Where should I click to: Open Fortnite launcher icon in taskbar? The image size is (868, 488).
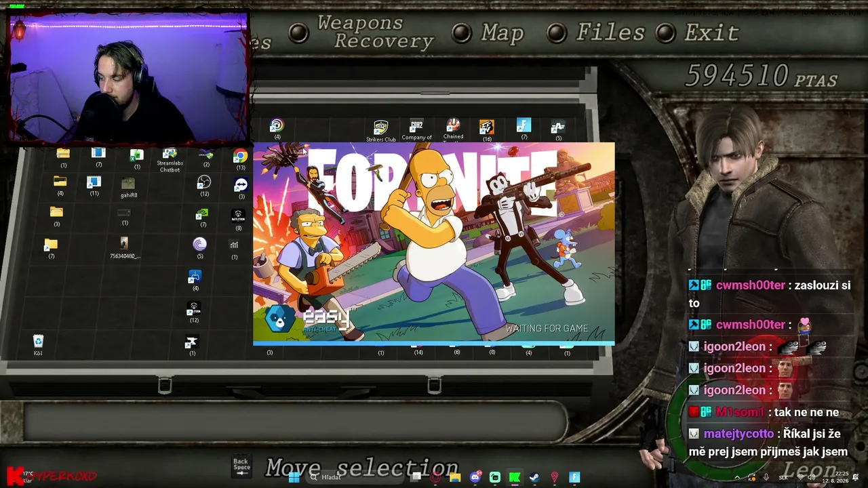574,477
